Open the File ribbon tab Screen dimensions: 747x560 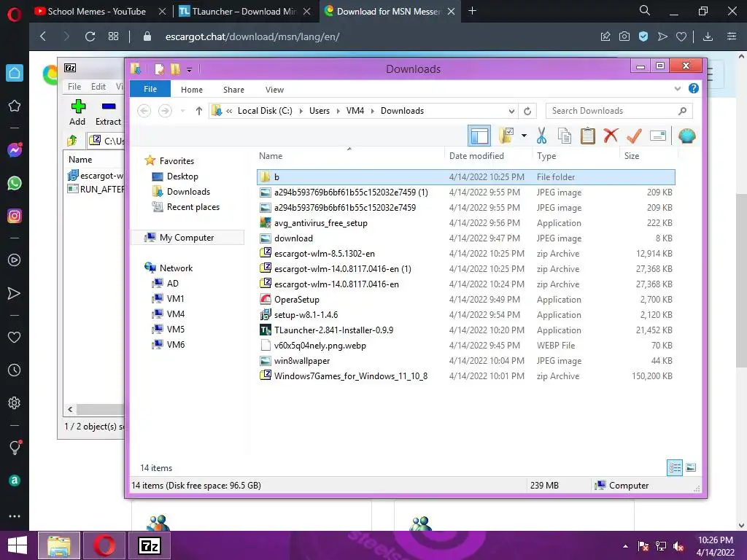[x=150, y=89]
